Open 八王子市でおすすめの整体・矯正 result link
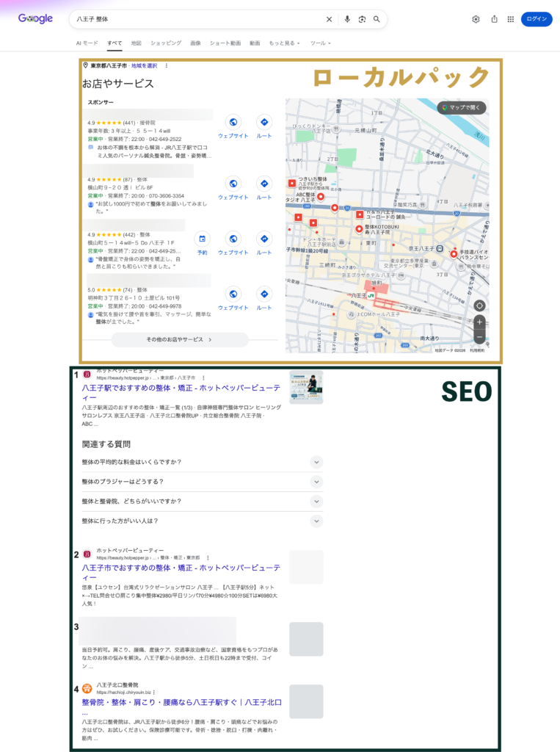 (181, 573)
